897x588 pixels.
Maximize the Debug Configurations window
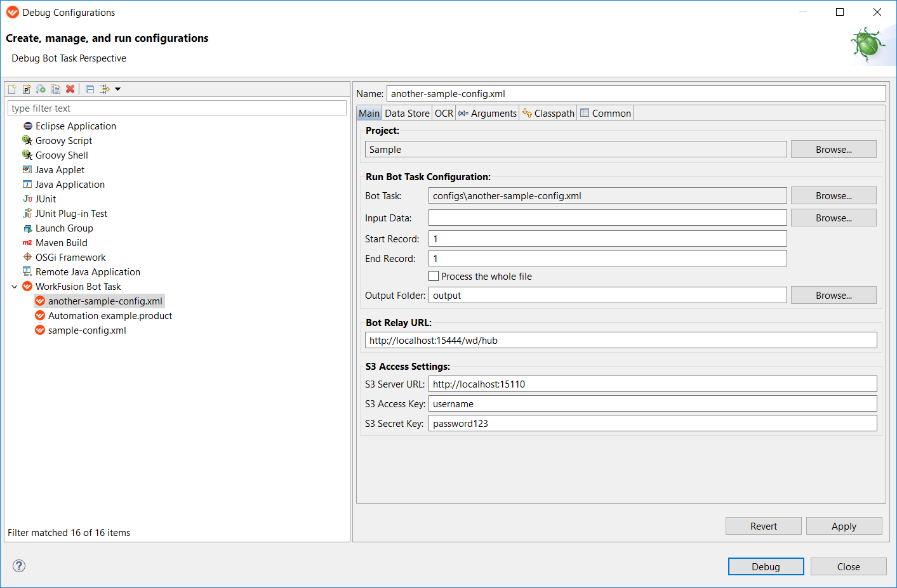pyautogui.click(x=840, y=12)
